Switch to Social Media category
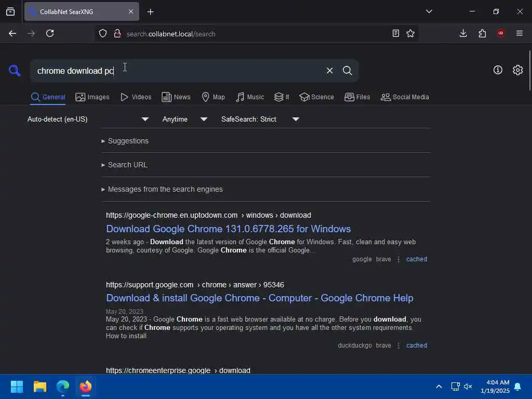Screen dimensions: 532x399 click(x=405, y=97)
